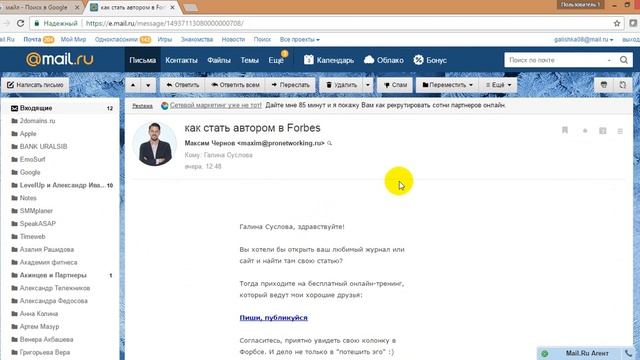
Task: Click the Ответить reply button
Action: pyautogui.click(x=182, y=85)
